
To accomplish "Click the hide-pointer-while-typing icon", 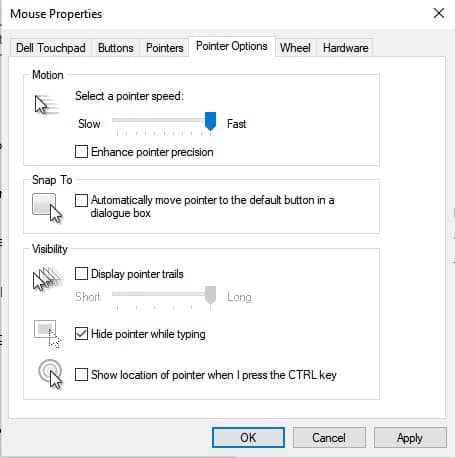I will pos(47,334).
